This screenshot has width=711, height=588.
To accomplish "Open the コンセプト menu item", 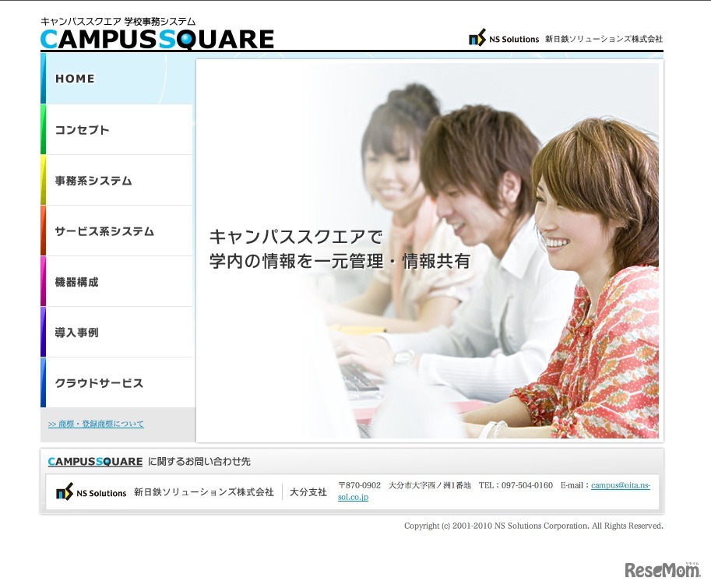I will [x=117, y=129].
